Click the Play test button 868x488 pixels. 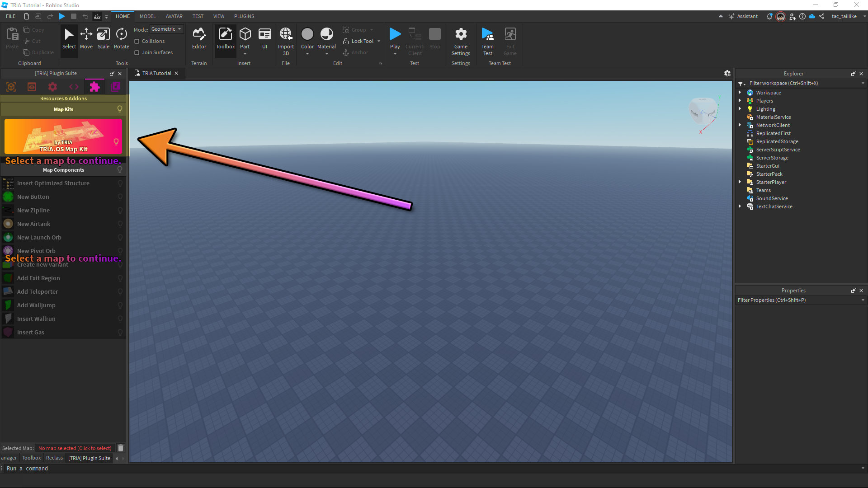[395, 35]
